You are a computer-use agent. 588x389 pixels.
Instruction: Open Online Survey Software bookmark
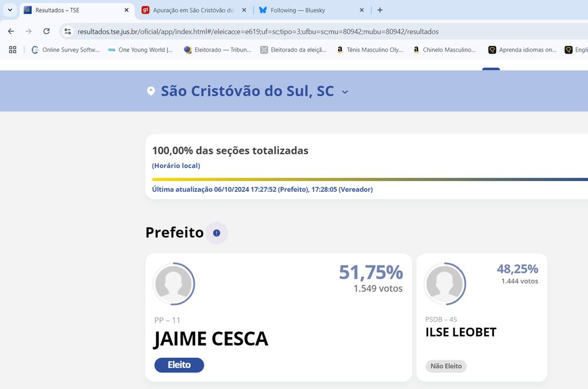[65, 50]
